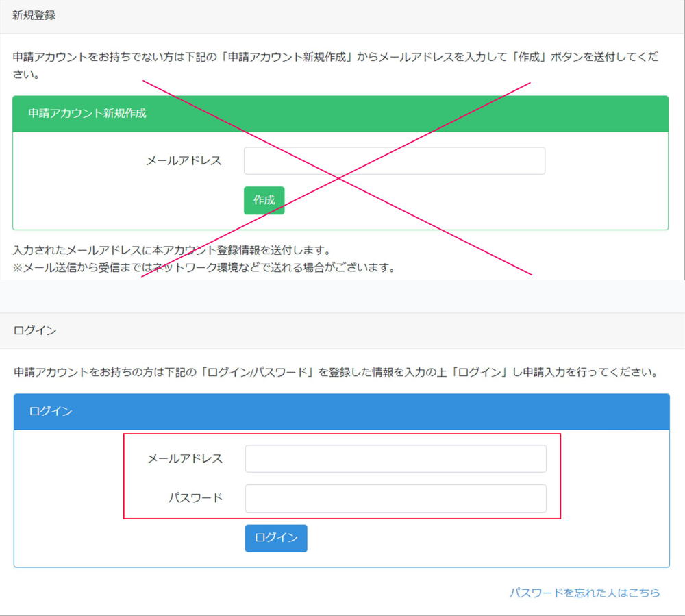Click the 新規登録 section heading
This screenshot has width=685, height=616.
click(x=34, y=16)
